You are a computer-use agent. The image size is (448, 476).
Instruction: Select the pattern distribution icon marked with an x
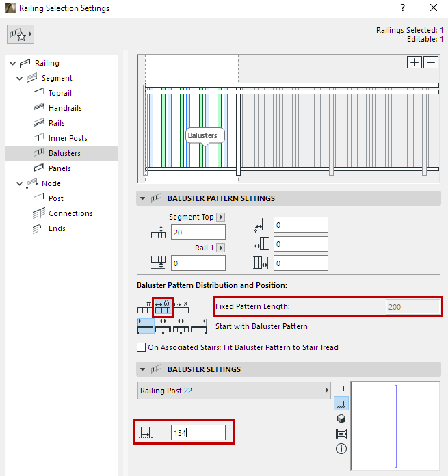tap(182, 307)
